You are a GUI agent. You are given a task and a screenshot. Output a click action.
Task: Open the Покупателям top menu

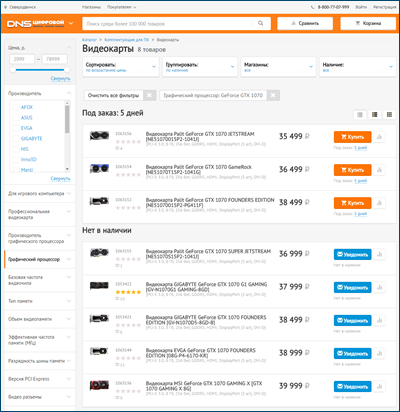(x=121, y=7)
